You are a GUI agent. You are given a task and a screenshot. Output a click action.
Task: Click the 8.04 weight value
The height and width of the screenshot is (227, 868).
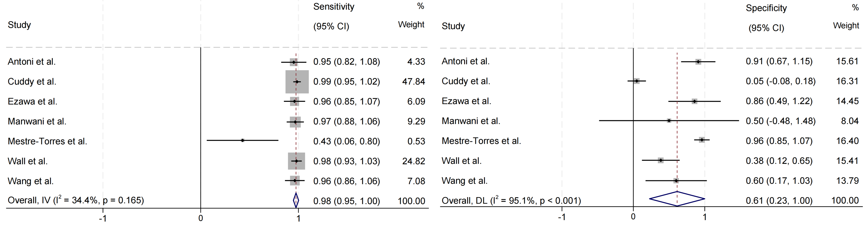(850, 121)
